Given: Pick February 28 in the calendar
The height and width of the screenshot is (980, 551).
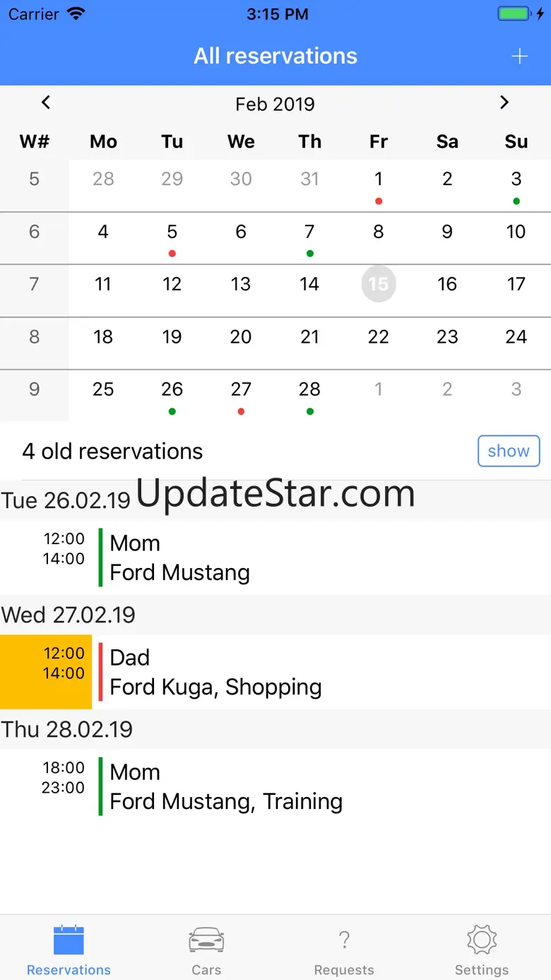Looking at the screenshot, I should point(309,390).
